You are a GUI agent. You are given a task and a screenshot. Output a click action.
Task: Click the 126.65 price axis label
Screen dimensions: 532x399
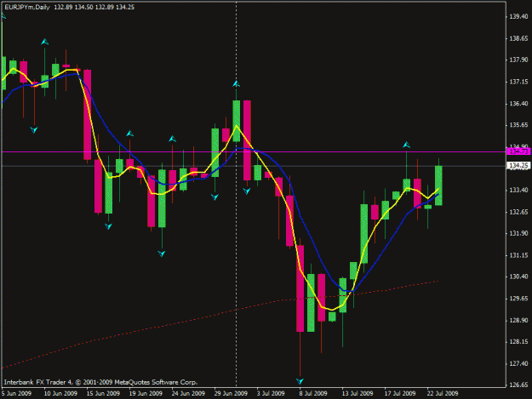point(518,385)
